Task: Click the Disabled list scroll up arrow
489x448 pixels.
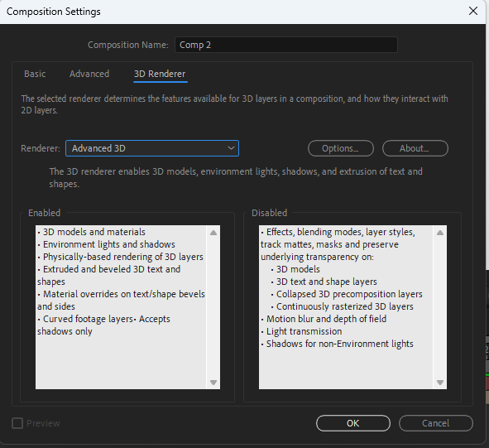Action: click(440, 233)
